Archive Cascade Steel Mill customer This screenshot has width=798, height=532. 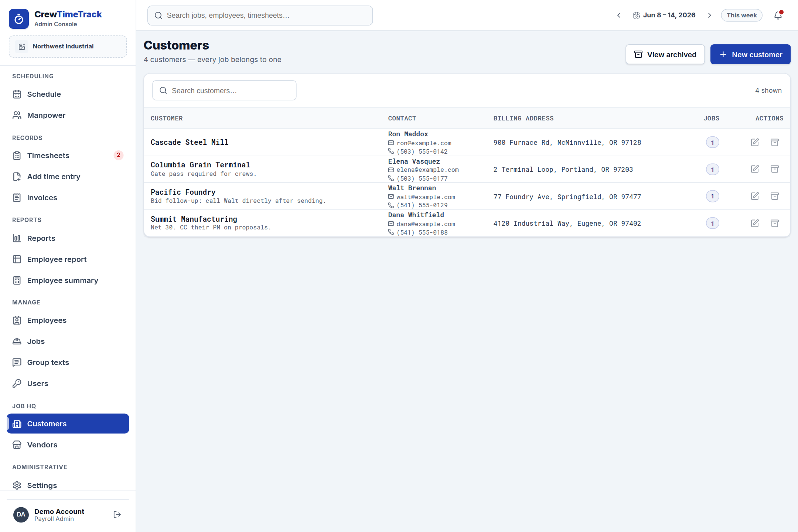775,142
